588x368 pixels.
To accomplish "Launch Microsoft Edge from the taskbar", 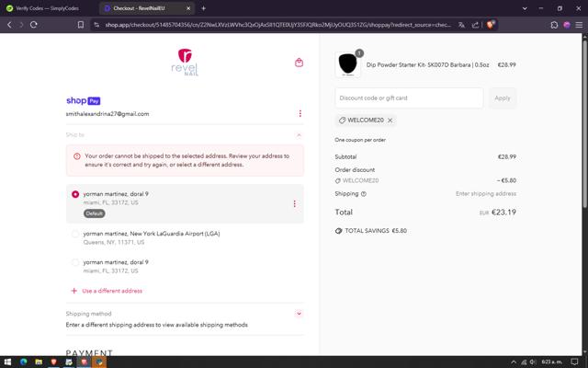I will (x=24, y=362).
